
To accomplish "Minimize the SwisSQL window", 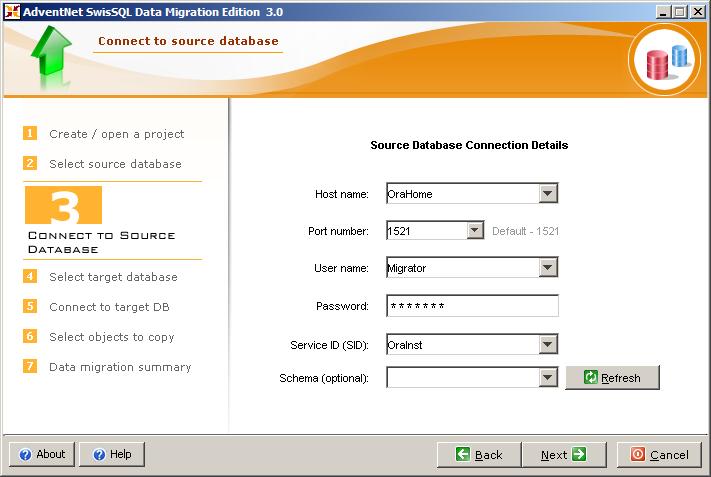I will [x=662, y=11].
